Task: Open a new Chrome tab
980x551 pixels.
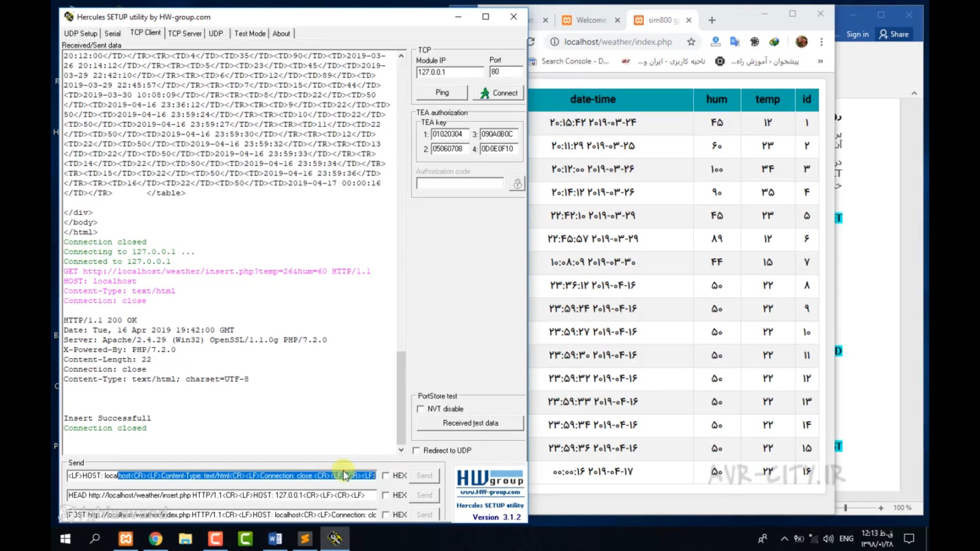Action: click(x=712, y=20)
